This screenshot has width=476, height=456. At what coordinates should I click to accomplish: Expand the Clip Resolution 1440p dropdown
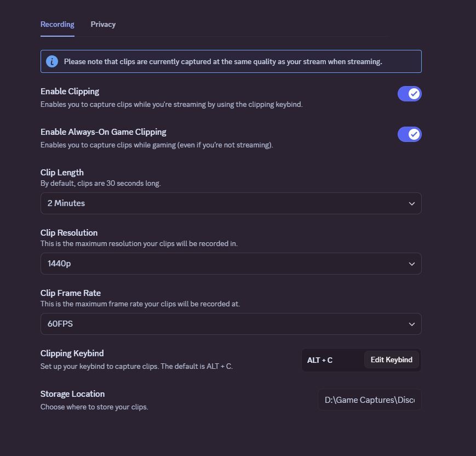coord(231,264)
